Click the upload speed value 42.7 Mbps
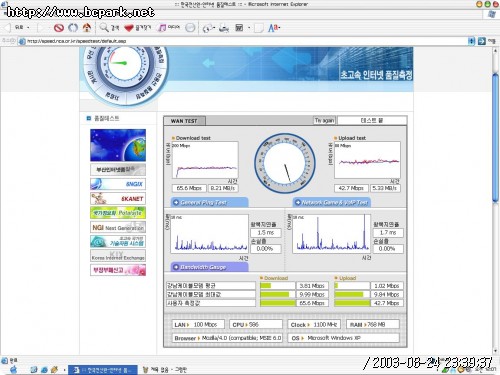 pos(351,188)
